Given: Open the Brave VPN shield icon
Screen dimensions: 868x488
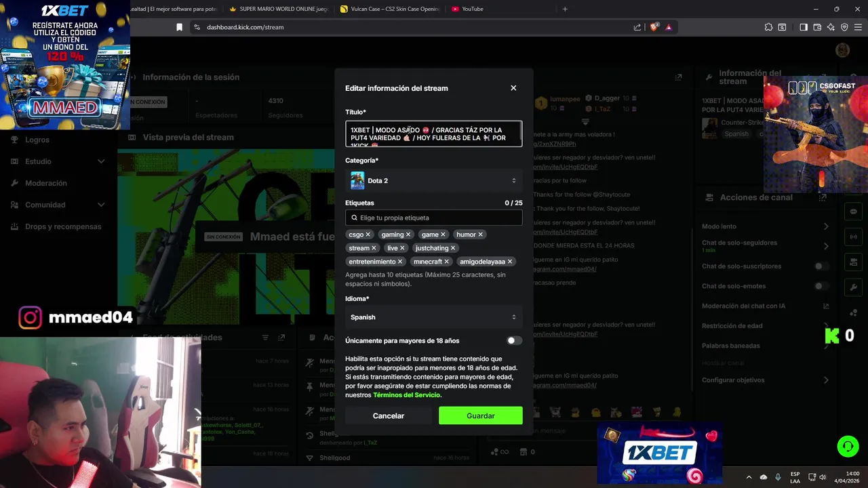Looking at the screenshot, I should [844, 27].
